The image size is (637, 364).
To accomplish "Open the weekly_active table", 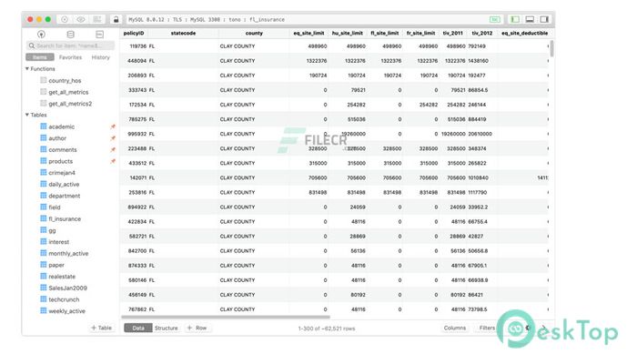I will (67, 311).
